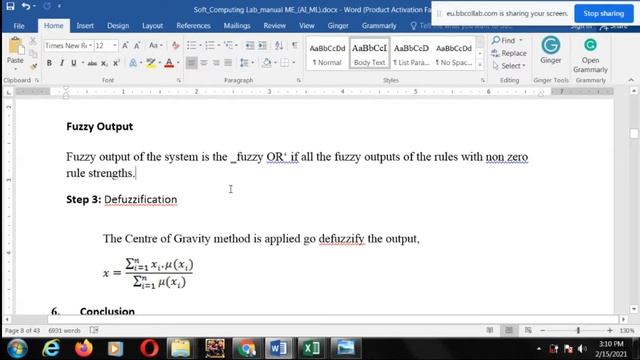The height and width of the screenshot is (360, 640).
Task: Open the font color dropdown arrow
Action: tap(178, 63)
